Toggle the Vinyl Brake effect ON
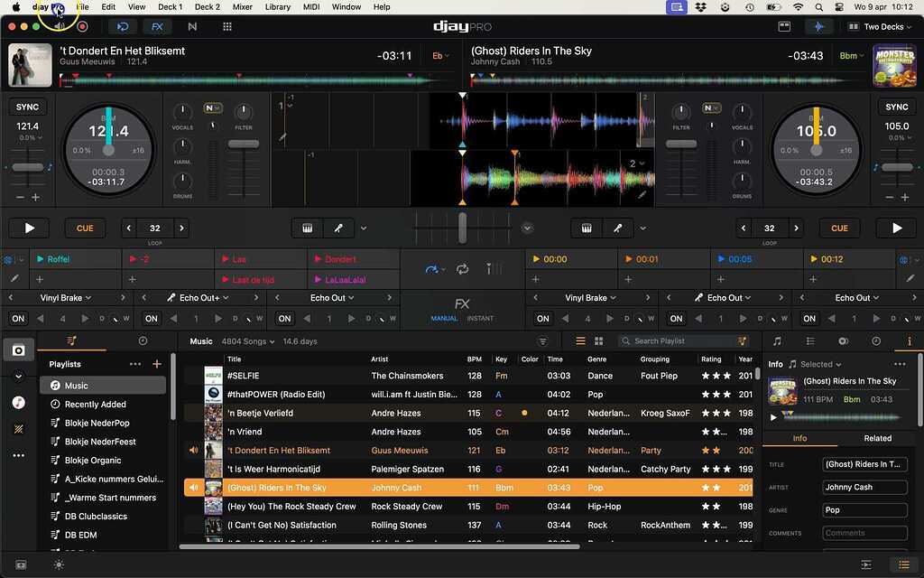Image resolution: width=924 pixels, height=578 pixels. [16, 318]
